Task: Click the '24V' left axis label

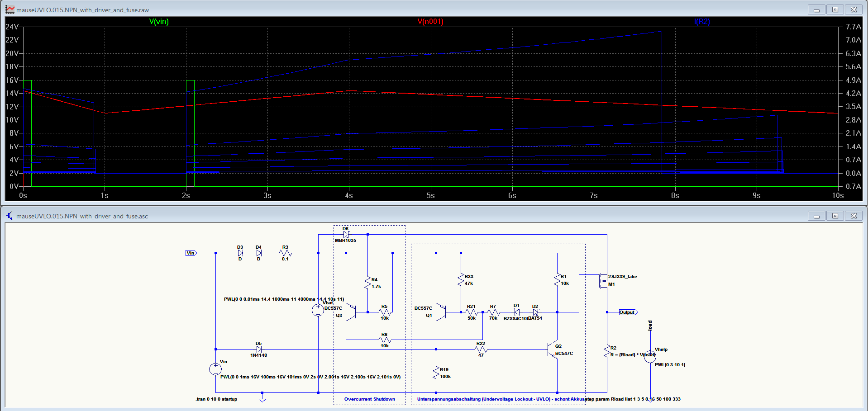Action: tap(12, 27)
